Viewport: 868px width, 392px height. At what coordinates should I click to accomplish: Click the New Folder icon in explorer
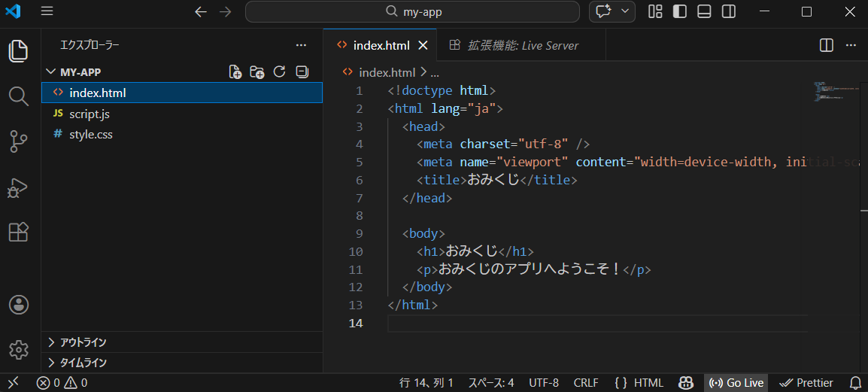click(257, 72)
